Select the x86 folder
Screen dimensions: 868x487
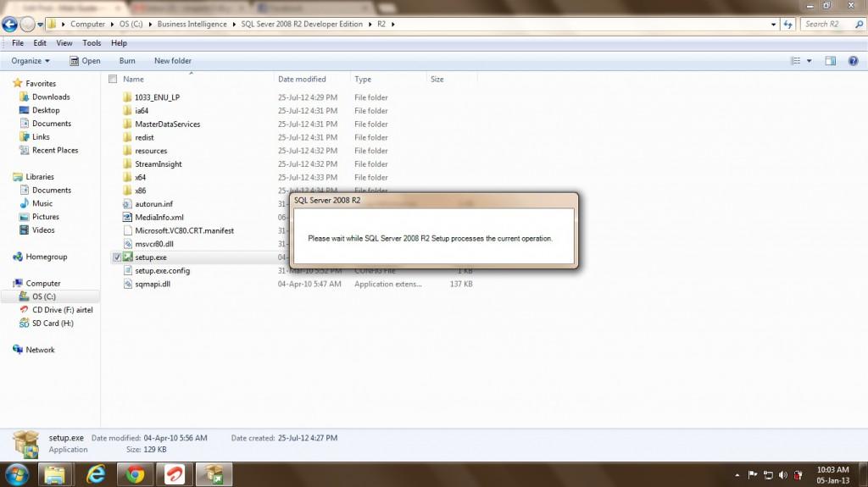pos(141,191)
